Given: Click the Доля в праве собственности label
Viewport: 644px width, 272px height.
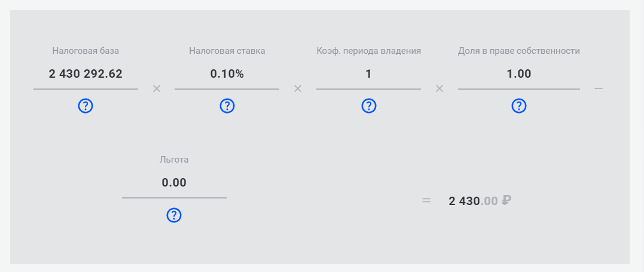Looking at the screenshot, I should (x=519, y=51).
